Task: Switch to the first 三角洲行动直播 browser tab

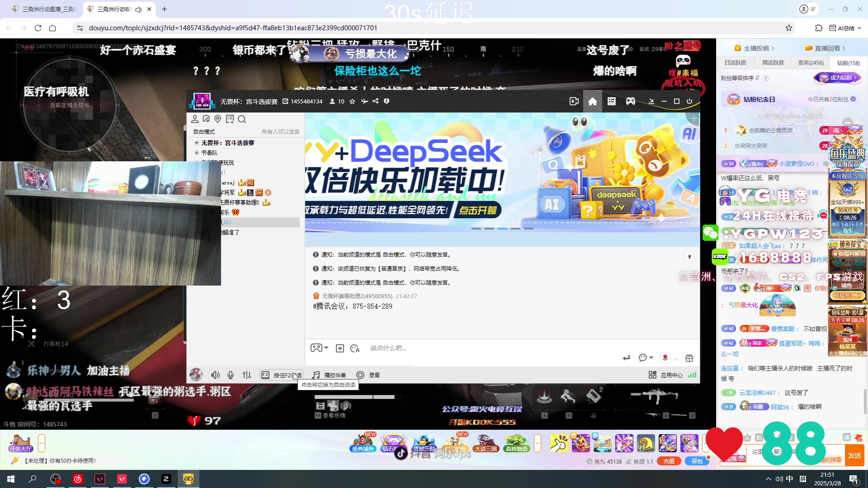Action: tap(44, 9)
